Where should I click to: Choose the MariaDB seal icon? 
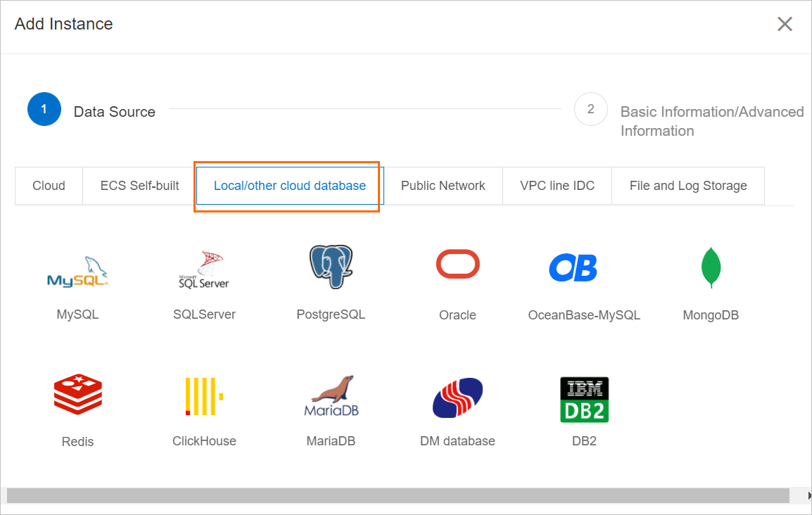coord(331,396)
